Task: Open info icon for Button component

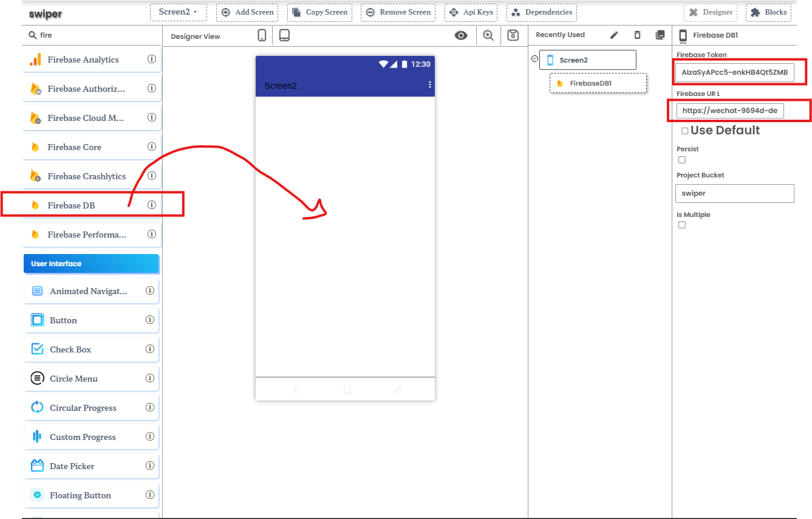Action: [x=150, y=320]
